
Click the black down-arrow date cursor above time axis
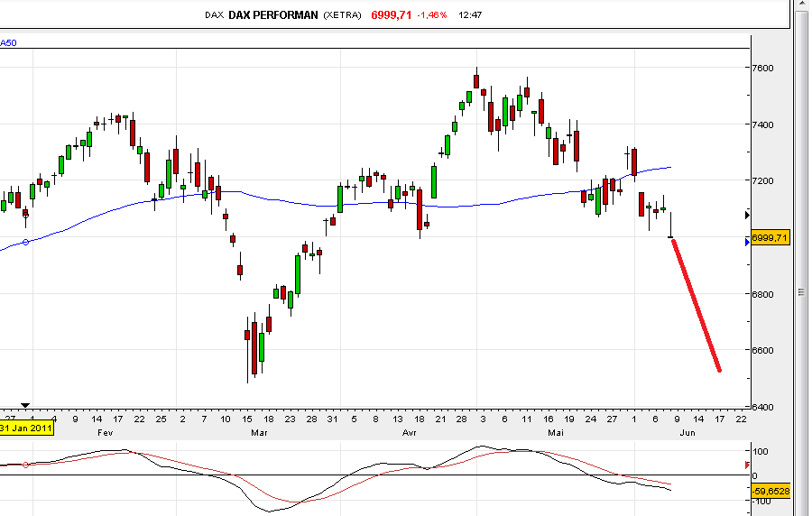pos(25,405)
